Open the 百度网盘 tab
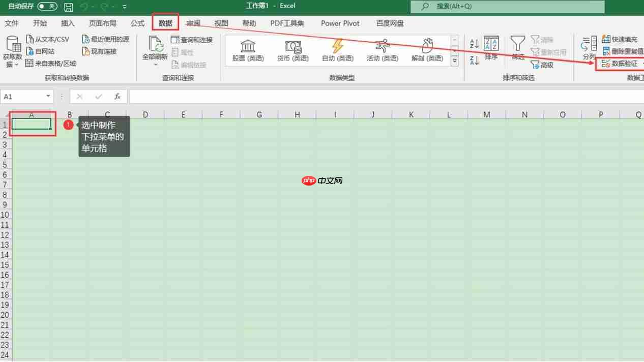The image size is (644, 362). pos(390,23)
